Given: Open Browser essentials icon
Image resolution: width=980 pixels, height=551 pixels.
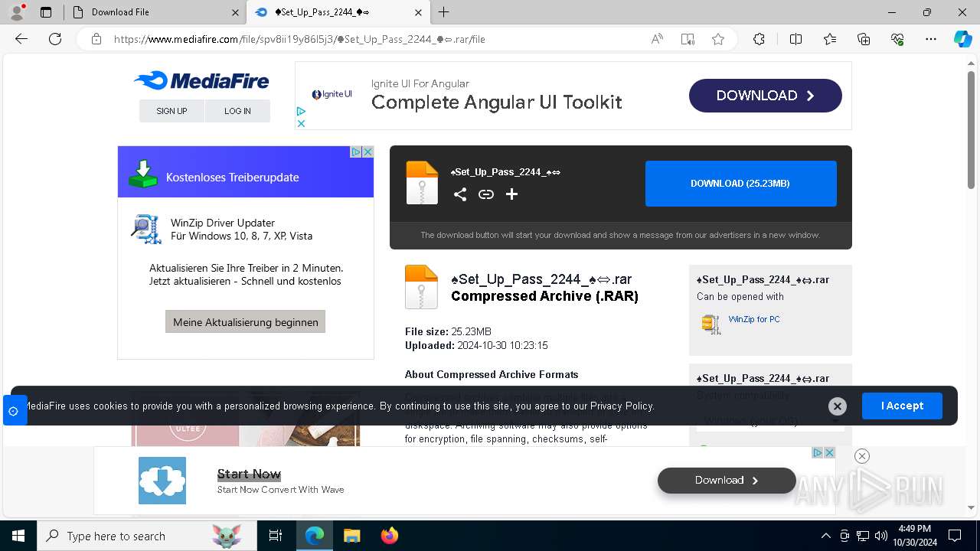Looking at the screenshot, I should 897,39.
